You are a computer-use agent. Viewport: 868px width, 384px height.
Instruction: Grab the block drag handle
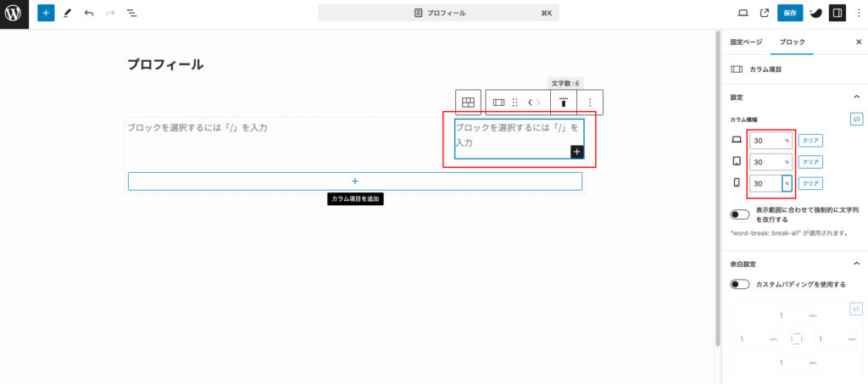(x=515, y=103)
